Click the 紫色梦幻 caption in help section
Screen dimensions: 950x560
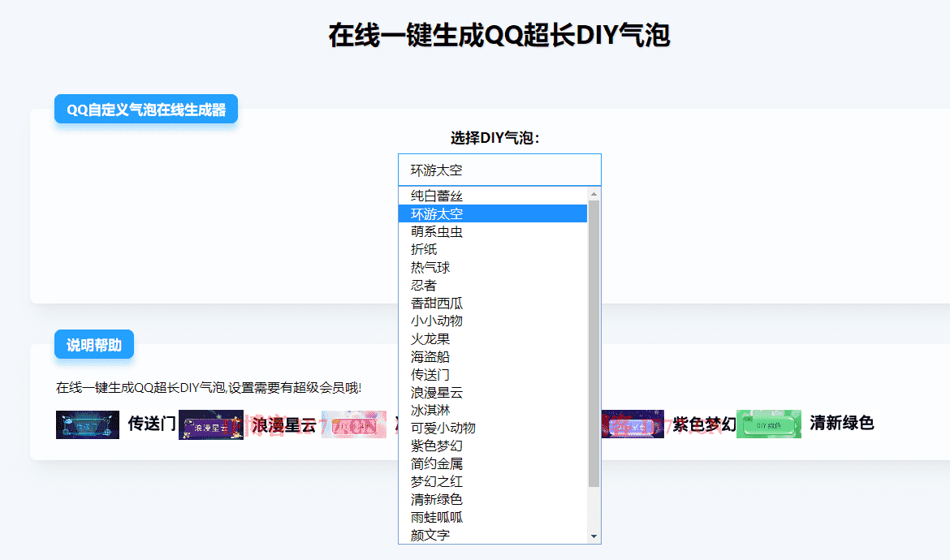pos(704,423)
